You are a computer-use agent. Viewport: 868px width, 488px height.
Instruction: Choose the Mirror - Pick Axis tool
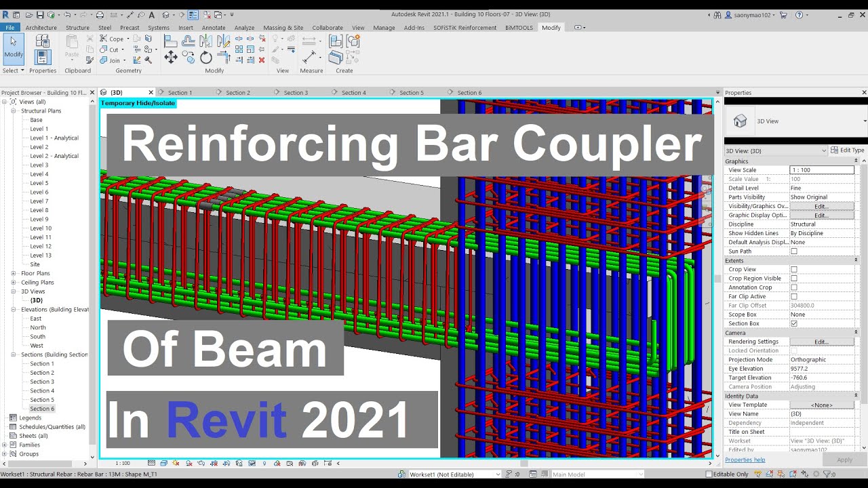click(206, 41)
